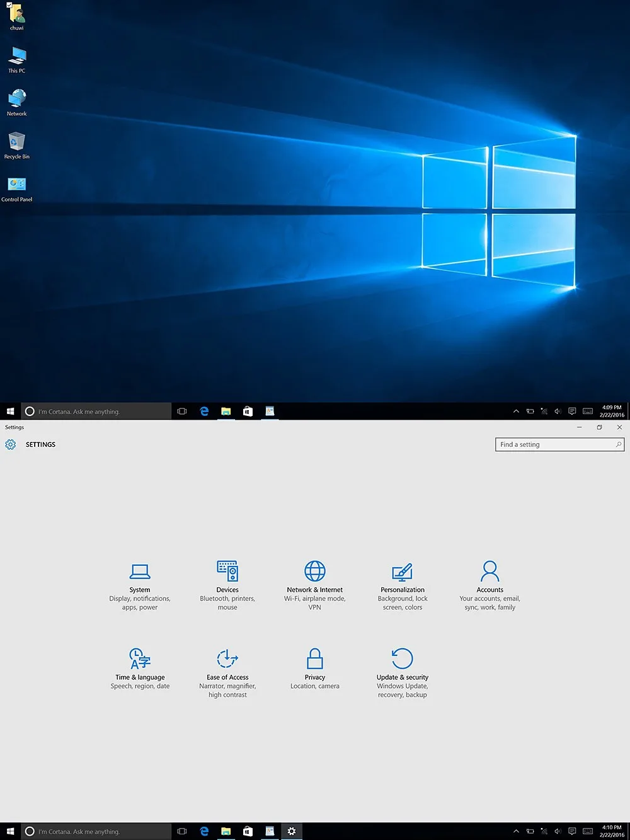The image size is (630, 840).
Task: Click the 4:09 PM clock
Action: tap(612, 411)
